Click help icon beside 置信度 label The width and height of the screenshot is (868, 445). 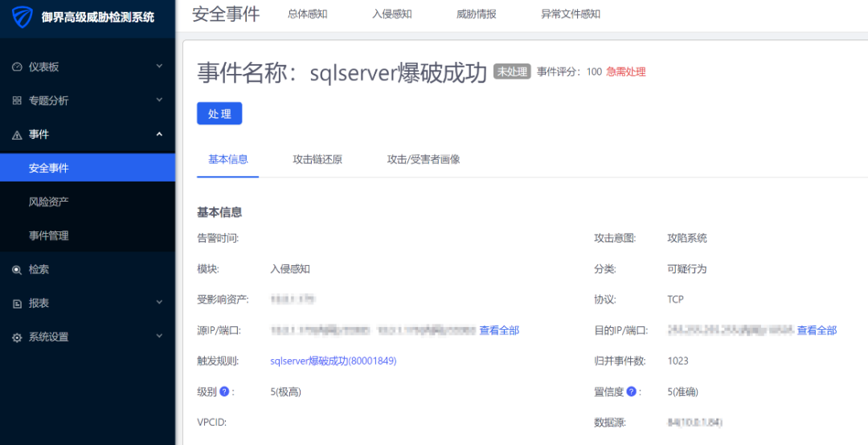[x=632, y=392]
